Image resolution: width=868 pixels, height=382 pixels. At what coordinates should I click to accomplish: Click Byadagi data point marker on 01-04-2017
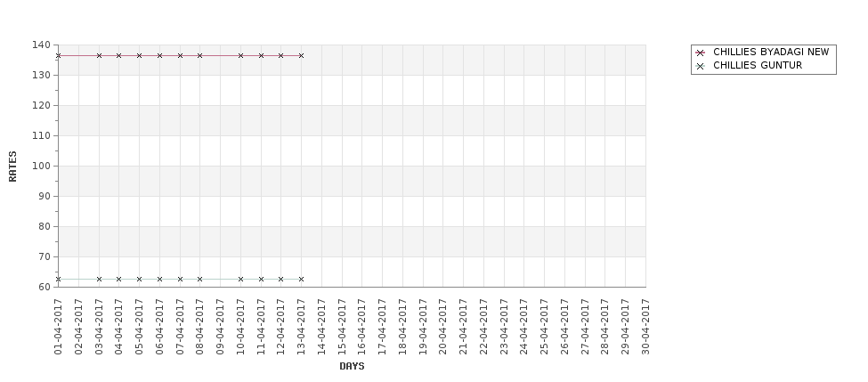(58, 55)
